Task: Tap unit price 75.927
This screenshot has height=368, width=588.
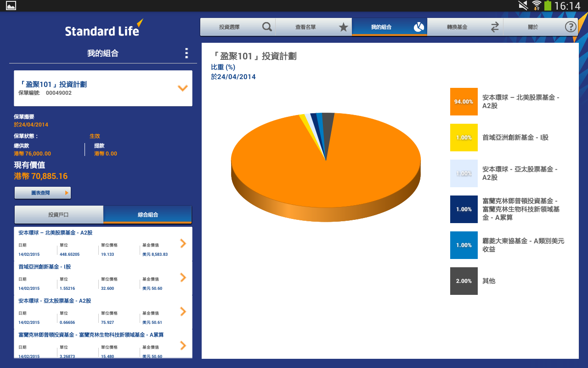Action: point(107,322)
